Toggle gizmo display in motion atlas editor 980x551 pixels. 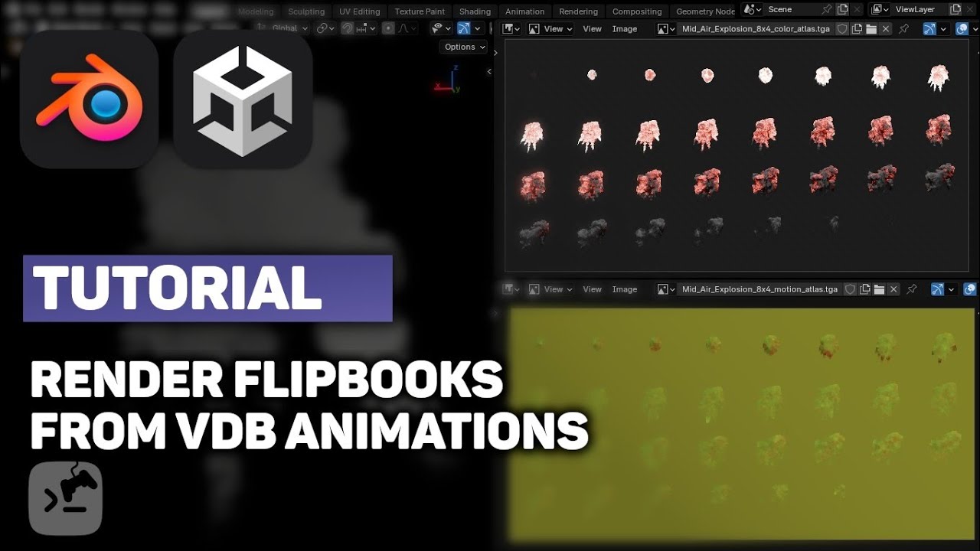(x=937, y=289)
